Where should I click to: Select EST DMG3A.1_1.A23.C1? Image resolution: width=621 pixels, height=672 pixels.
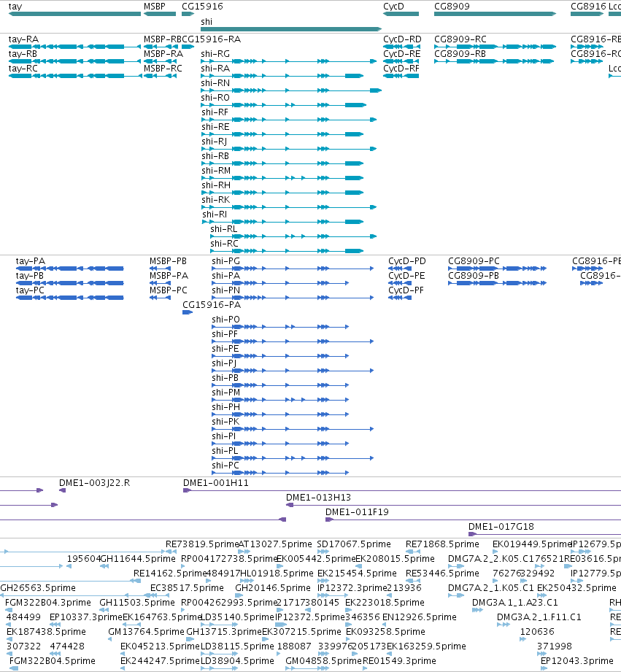pyautogui.click(x=514, y=603)
